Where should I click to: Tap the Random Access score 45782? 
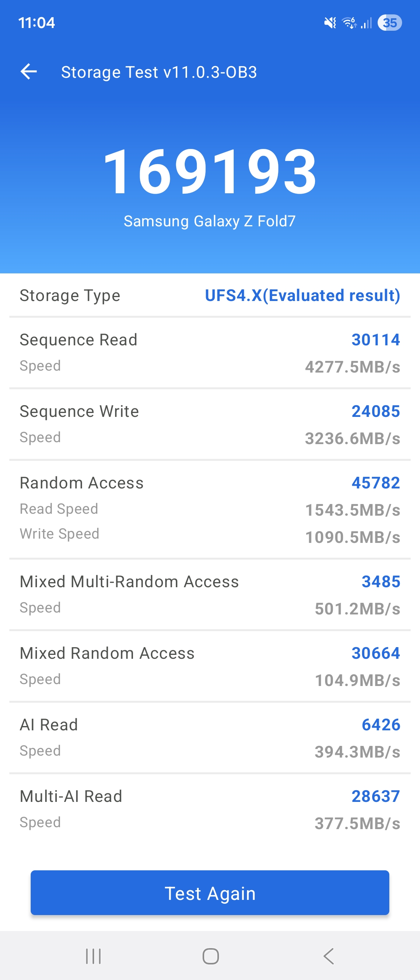376,483
